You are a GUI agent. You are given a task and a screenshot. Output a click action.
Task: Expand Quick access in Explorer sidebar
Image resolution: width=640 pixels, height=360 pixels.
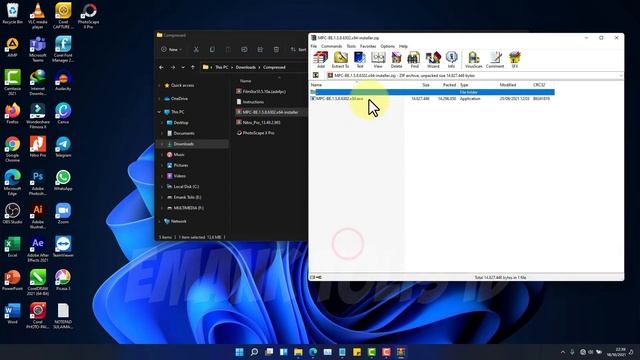159,86
